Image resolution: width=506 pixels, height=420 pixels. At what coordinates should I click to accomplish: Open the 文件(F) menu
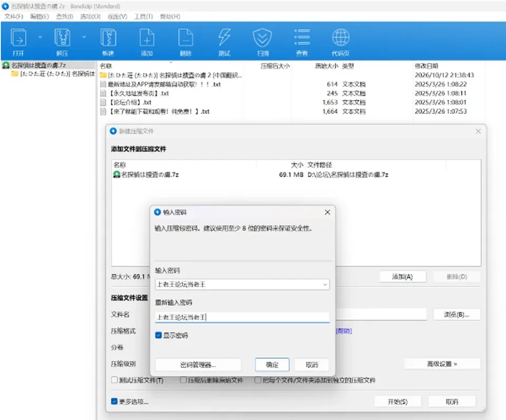14,16
